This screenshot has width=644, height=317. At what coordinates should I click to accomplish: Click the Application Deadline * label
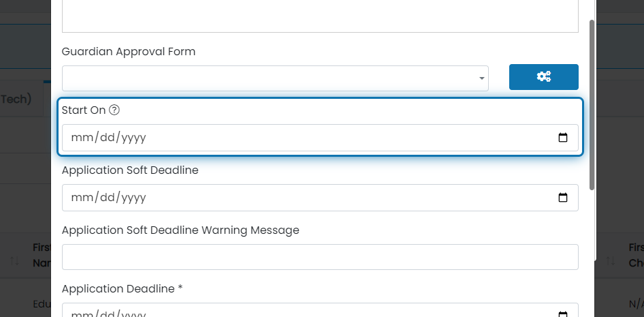(122, 289)
